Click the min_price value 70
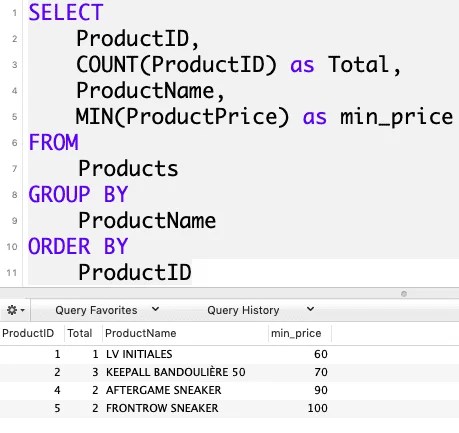 tap(321, 372)
